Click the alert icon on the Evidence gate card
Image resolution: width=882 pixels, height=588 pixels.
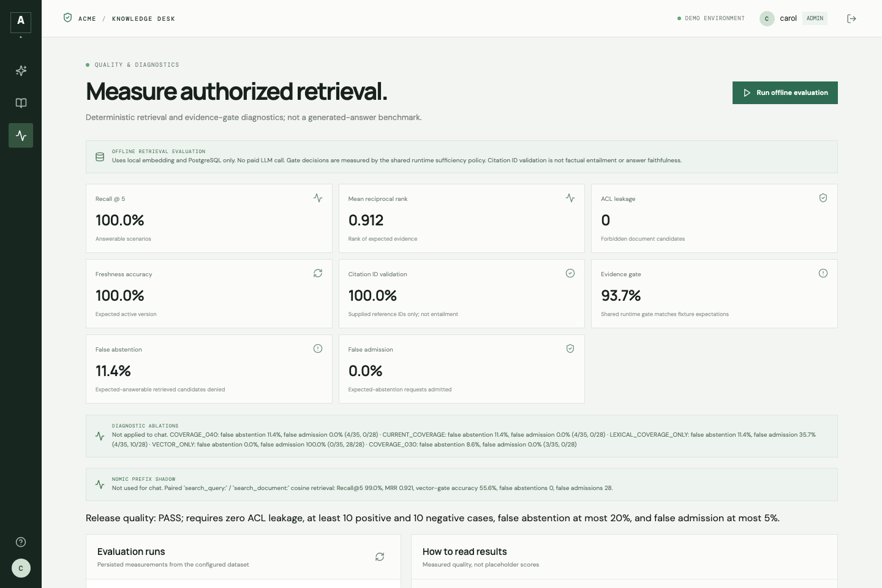pyautogui.click(x=823, y=273)
